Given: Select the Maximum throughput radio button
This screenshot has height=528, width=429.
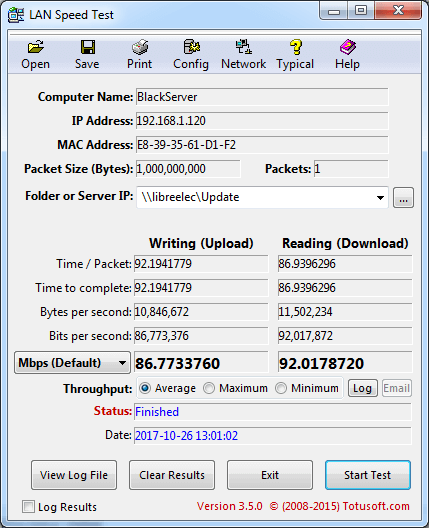Looking at the screenshot, I should tap(209, 388).
